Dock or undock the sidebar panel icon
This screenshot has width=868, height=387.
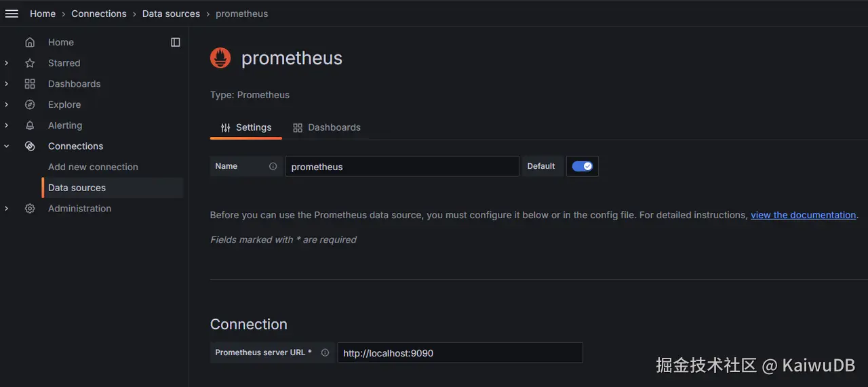[176, 42]
